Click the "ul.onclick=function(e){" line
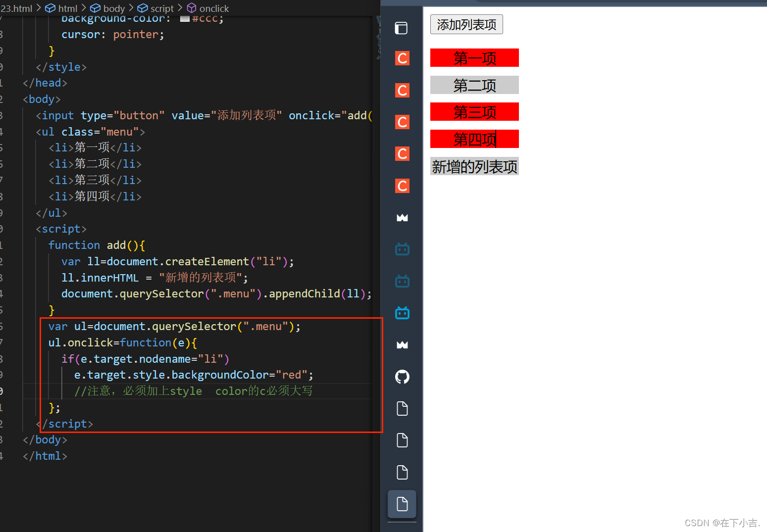The width and height of the screenshot is (767, 532). tap(123, 343)
